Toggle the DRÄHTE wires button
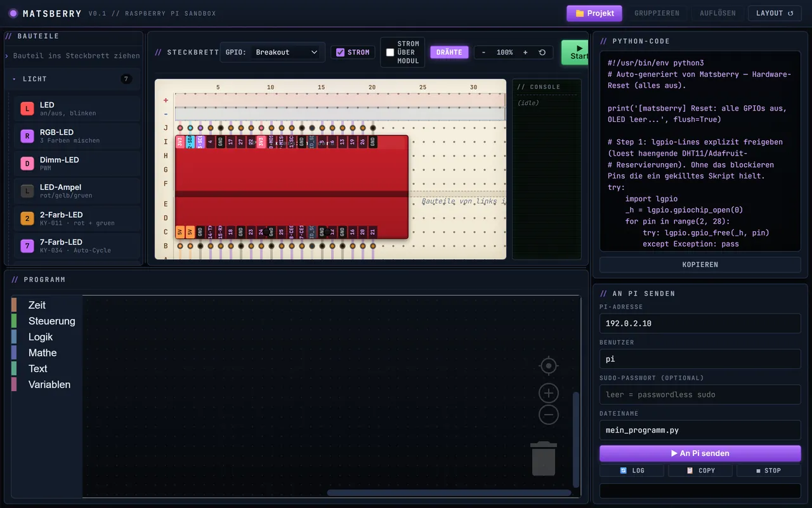Screen dimensions: 812x508 449,52
